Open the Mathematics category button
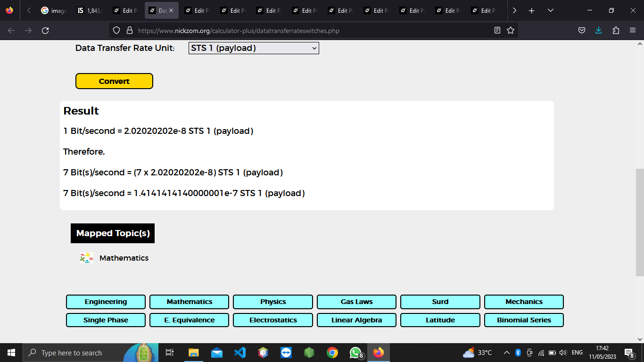This screenshot has height=362, width=644. (190, 302)
